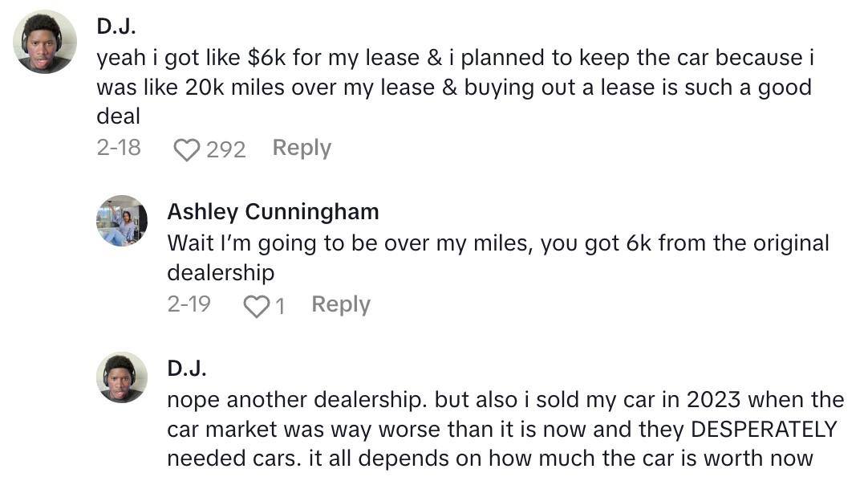Reply to D.J.'s $6k lease comment
This screenshot has width=868, height=477.
click(302, 149)
